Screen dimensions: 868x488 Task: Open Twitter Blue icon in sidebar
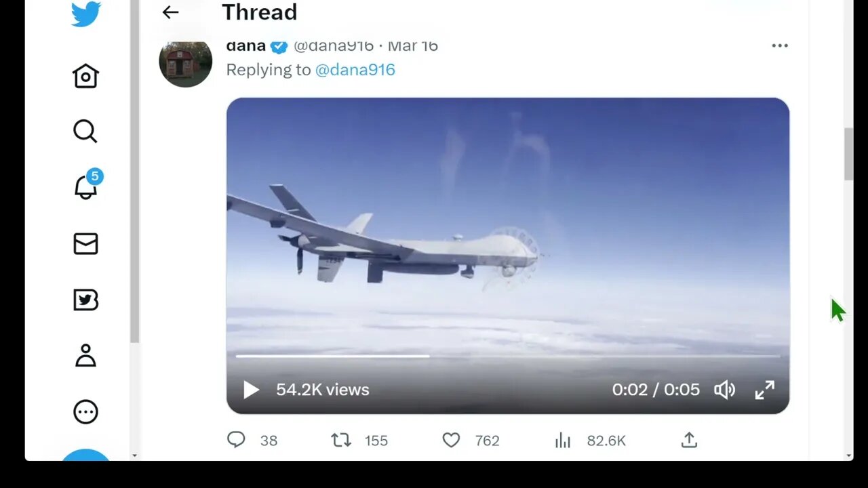[85, 300]
